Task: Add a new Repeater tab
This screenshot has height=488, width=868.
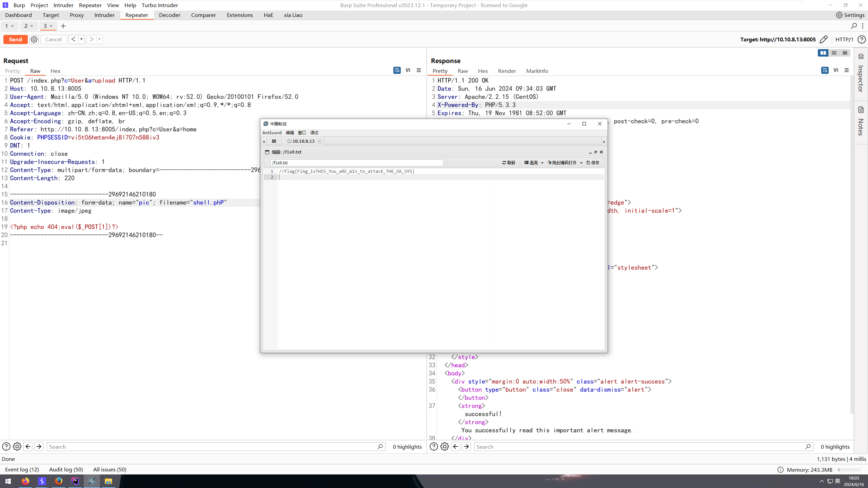Action: click(x=63, y=26)
